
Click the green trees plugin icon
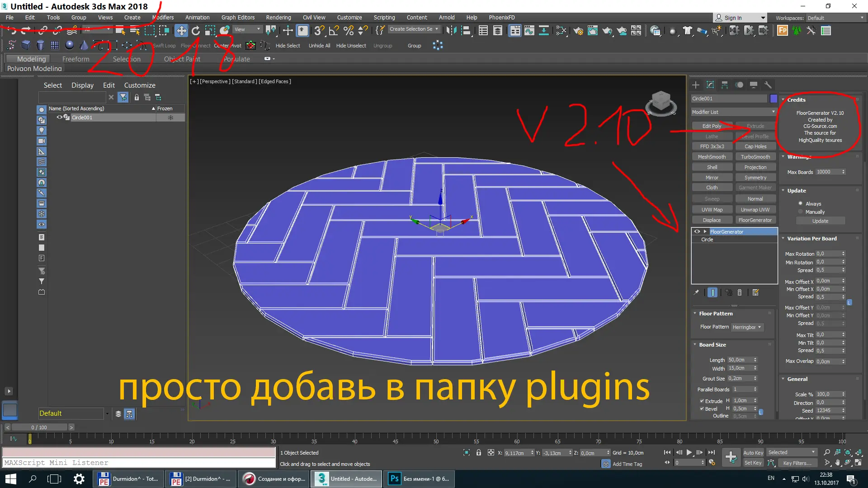point(797,31)
